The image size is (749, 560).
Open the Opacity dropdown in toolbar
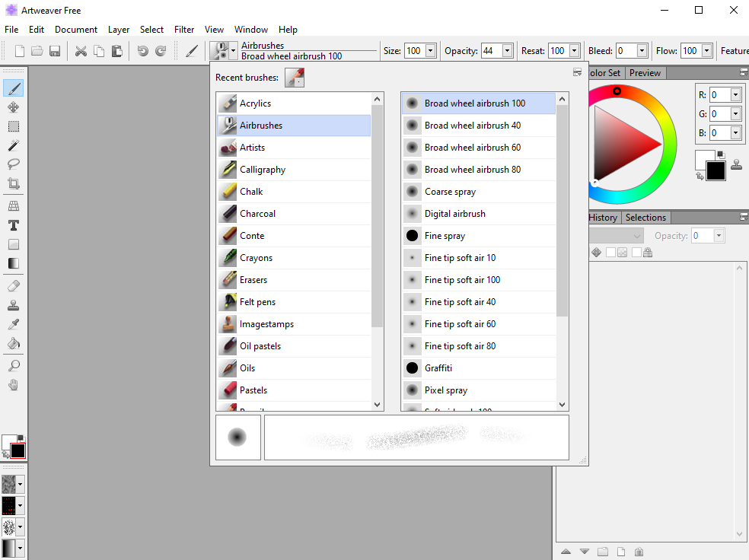click(507, 51)
